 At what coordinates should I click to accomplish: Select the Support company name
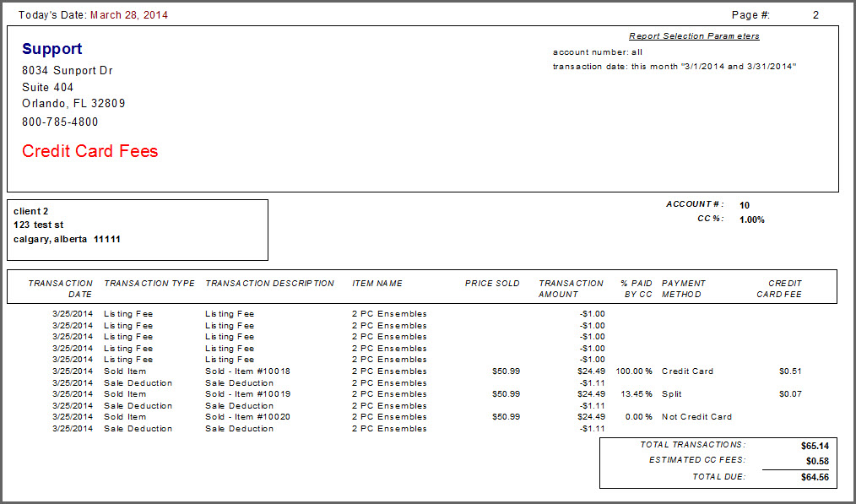point(52,48)
